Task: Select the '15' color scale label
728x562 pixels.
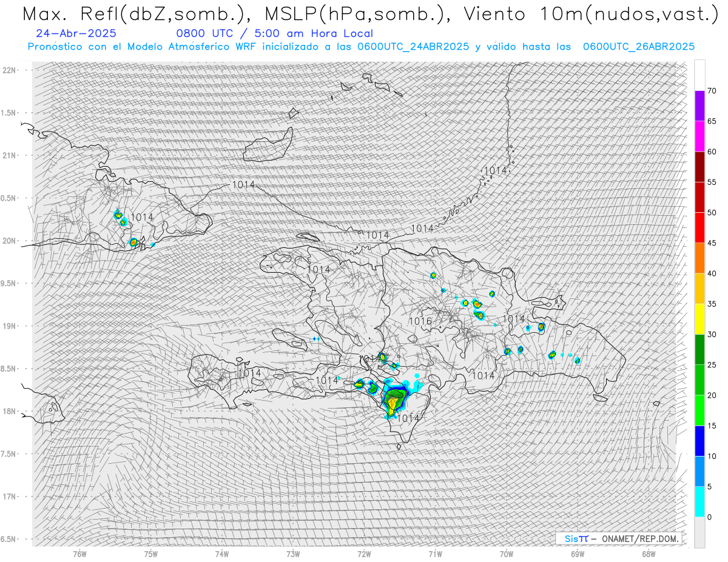Action: tap(712, 426)
